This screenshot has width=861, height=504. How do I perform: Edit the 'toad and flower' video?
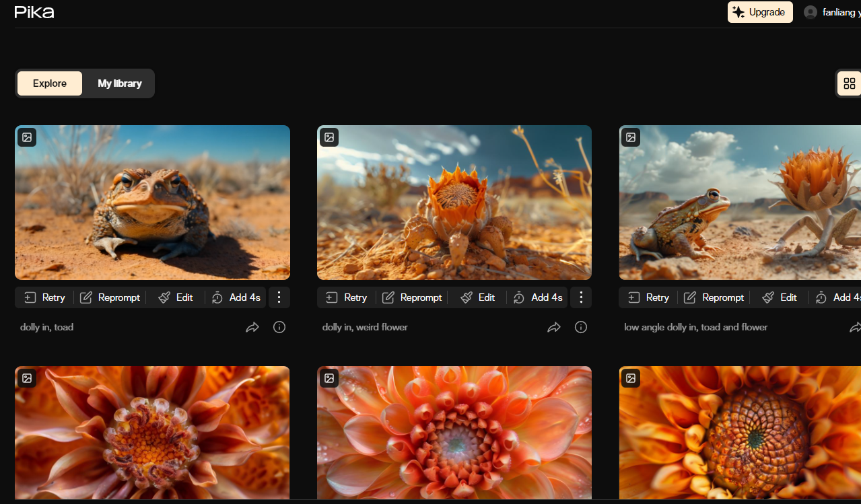click(780, 297)
